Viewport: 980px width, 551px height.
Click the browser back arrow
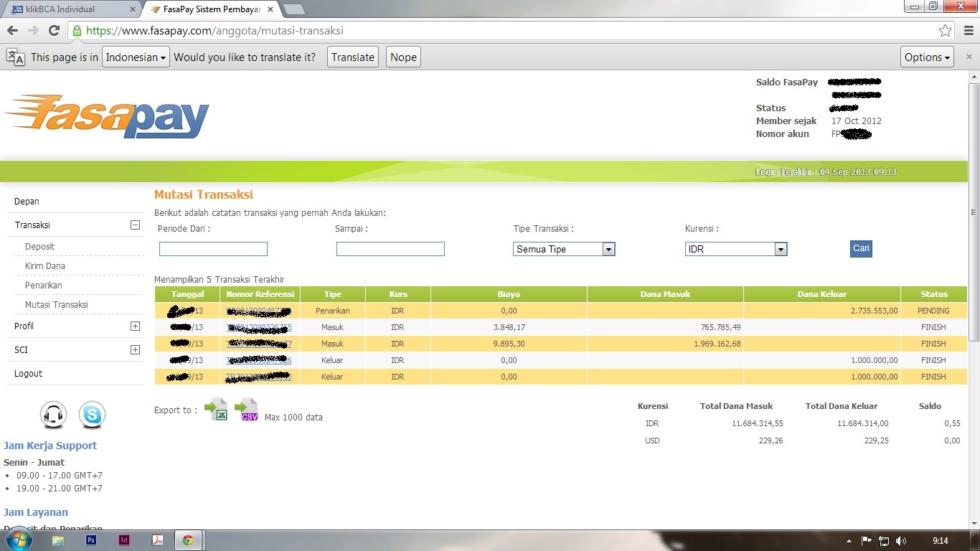coord(12,31)
